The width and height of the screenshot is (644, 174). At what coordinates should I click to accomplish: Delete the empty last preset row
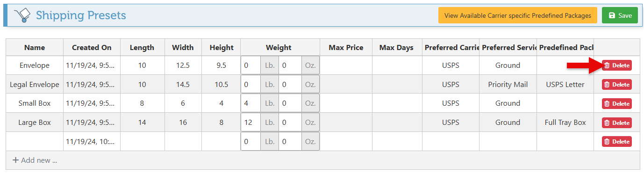tap(617, 141)
